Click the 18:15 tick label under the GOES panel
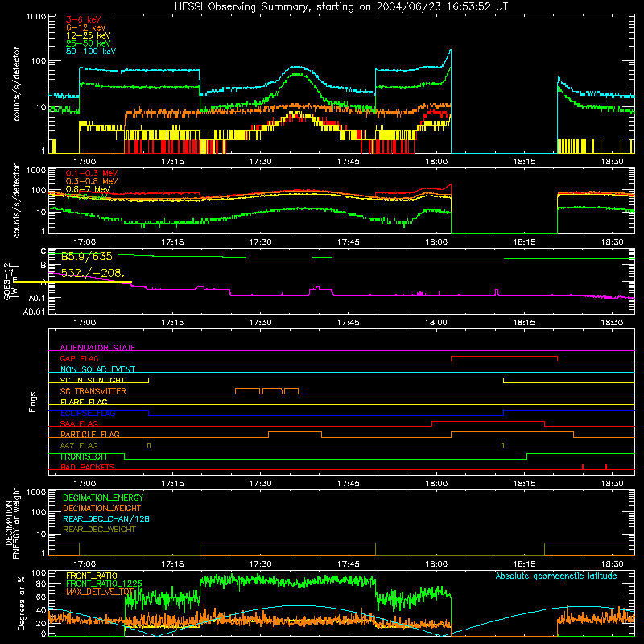This screenshot has height=644, width=644. tap(524, 323)
